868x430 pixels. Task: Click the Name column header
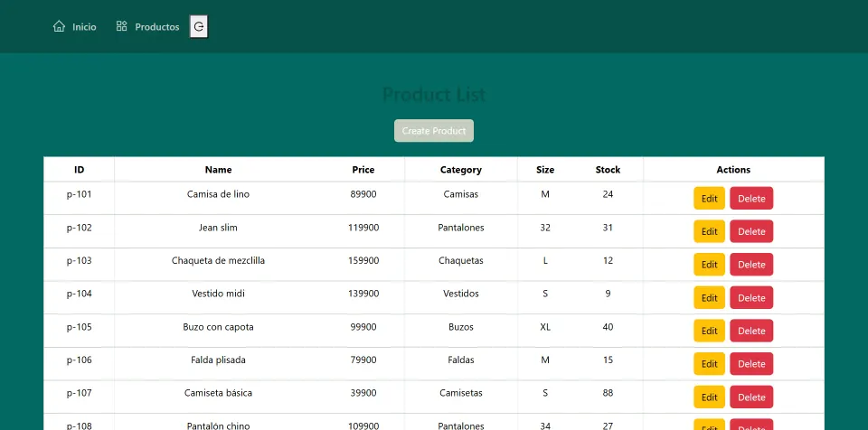(x=218, y=169)
